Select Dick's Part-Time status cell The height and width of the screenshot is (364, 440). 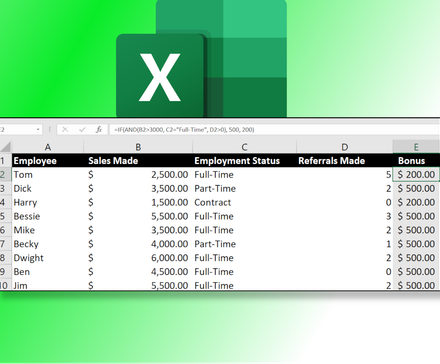[244, 189]
